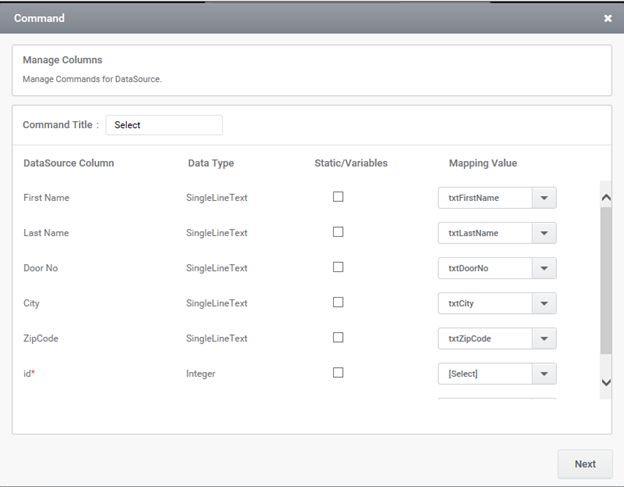624x487 pixels.
Task: Click the City column label
Action: 31,303
